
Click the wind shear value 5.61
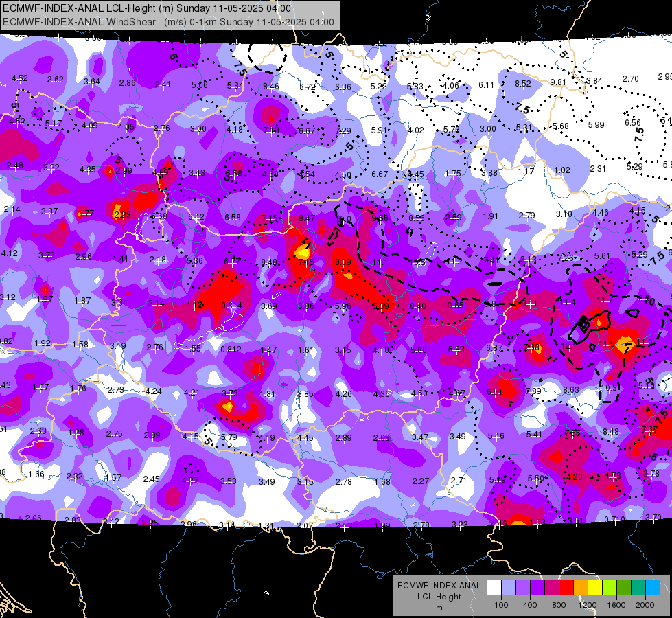[x=602, y=255]
